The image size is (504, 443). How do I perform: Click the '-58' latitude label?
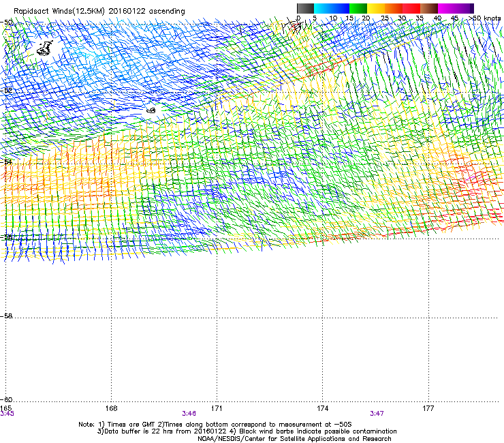pos(6,316)
